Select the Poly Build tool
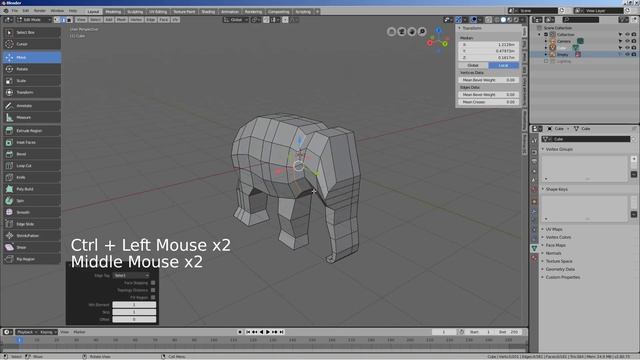 click(32, 189)
